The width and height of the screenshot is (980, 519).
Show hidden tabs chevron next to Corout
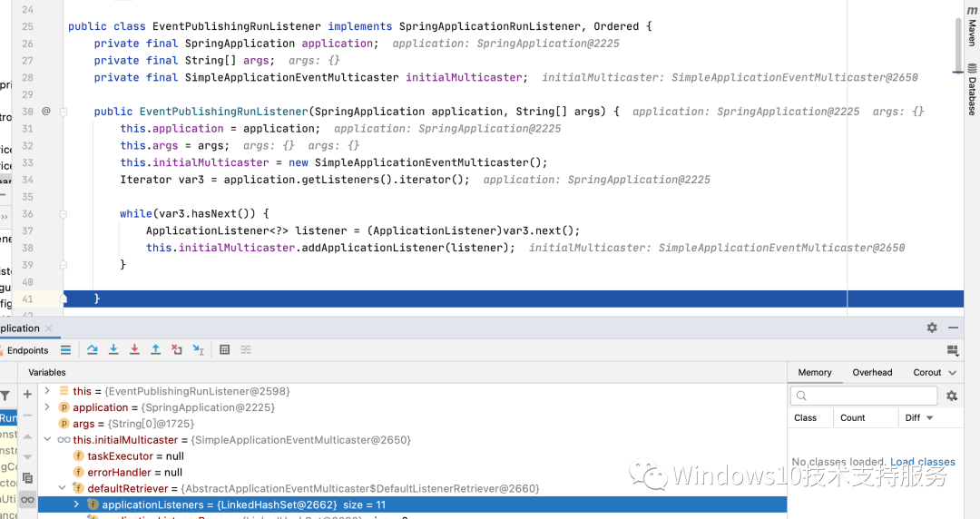[953, 373]
